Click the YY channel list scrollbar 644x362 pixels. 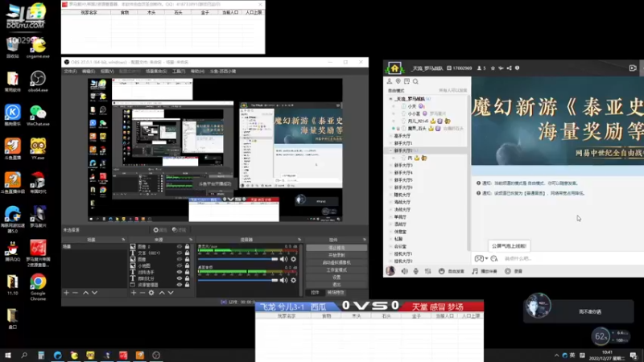(469, 172)
